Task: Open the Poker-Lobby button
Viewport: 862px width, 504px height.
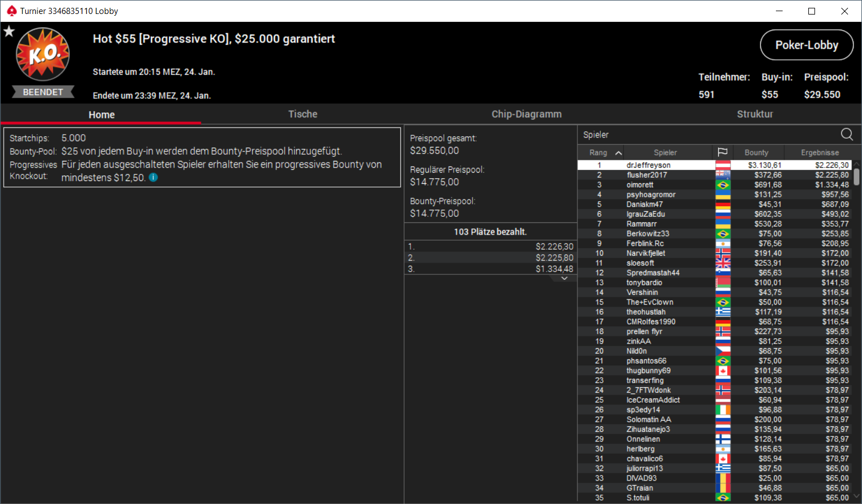Action: [x=807, y=45]
